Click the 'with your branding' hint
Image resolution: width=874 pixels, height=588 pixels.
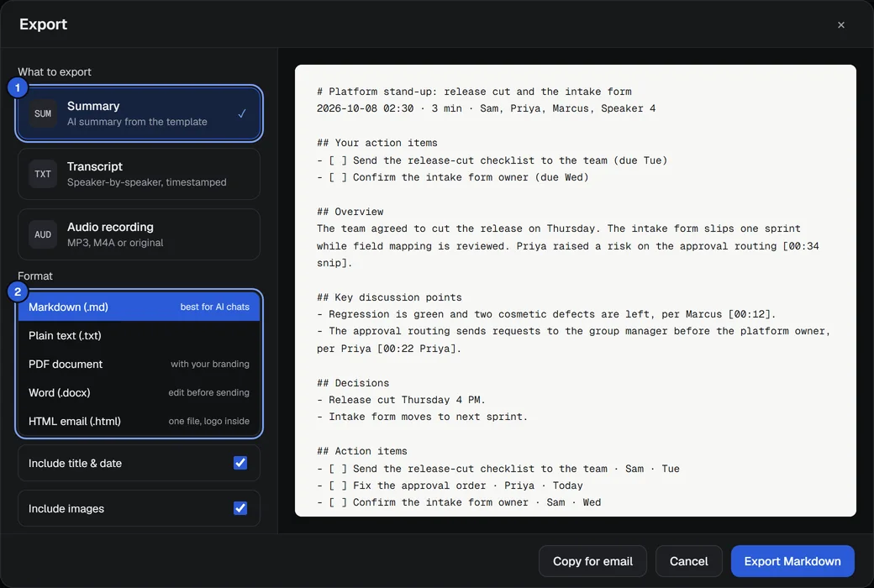[x=210, y=364]
